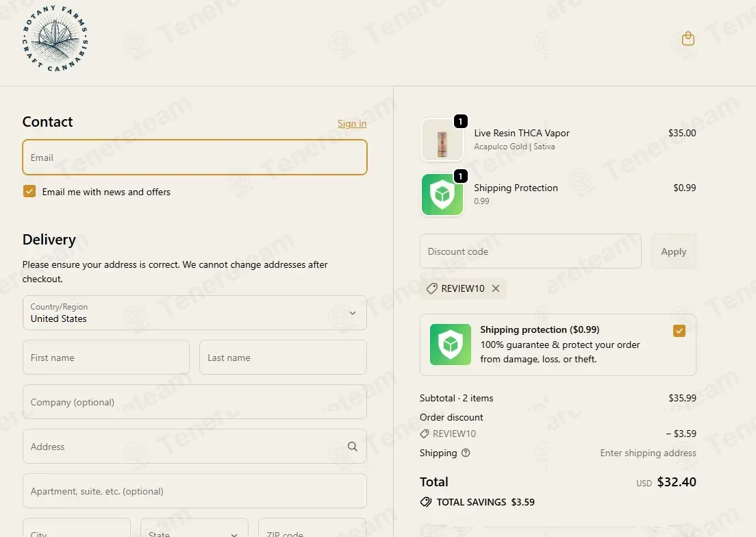756x537 pixels.
Task: Focus the Last name field
Action: [283, 357]
